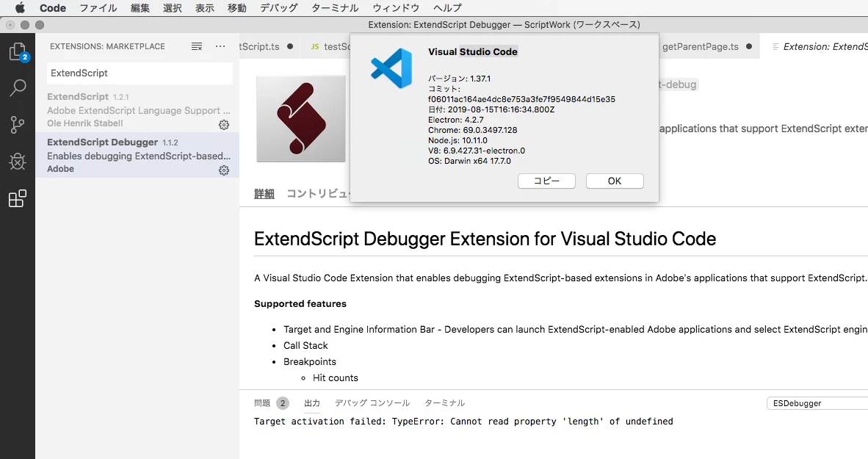868x459 pixels.
Task: Open the ヘルプ menu
Action: (447, 8)
